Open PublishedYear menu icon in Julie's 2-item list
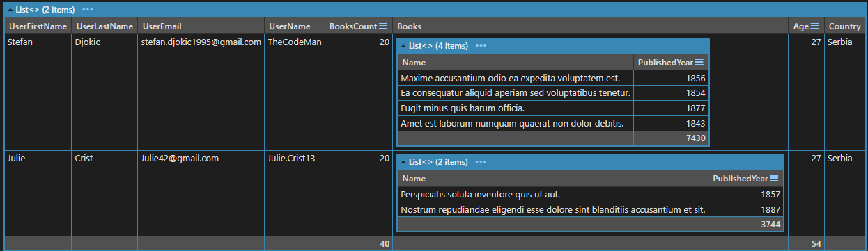Image resolution: width=868 pixels, height=251 pixels. tap(775, 179)
